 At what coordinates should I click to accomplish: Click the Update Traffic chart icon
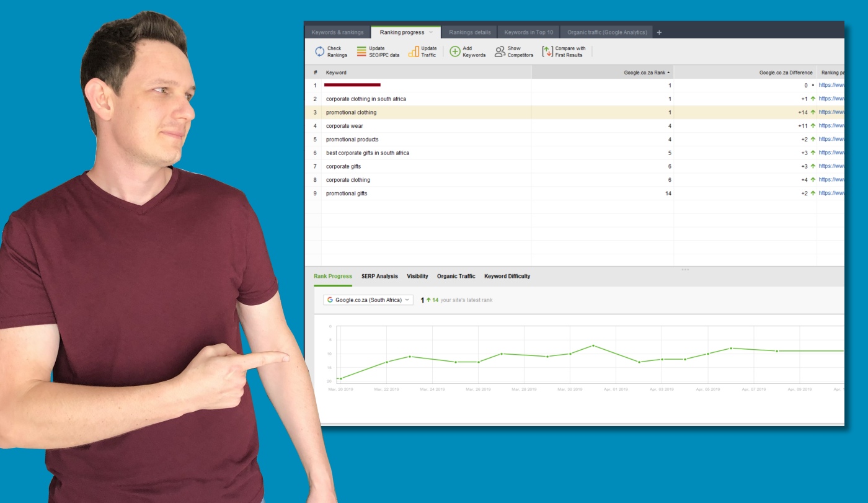[414, 52]
